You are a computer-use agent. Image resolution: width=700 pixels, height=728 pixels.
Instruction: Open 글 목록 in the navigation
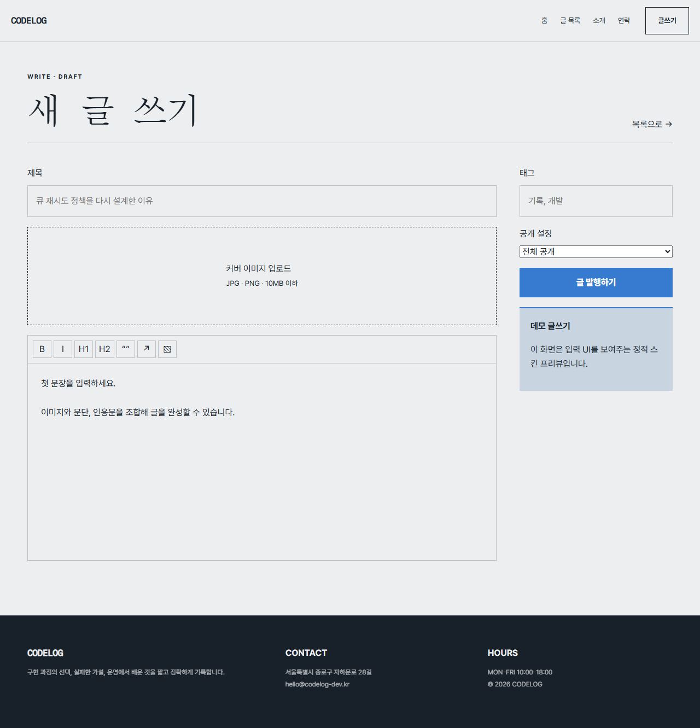(x=570, y=21)
